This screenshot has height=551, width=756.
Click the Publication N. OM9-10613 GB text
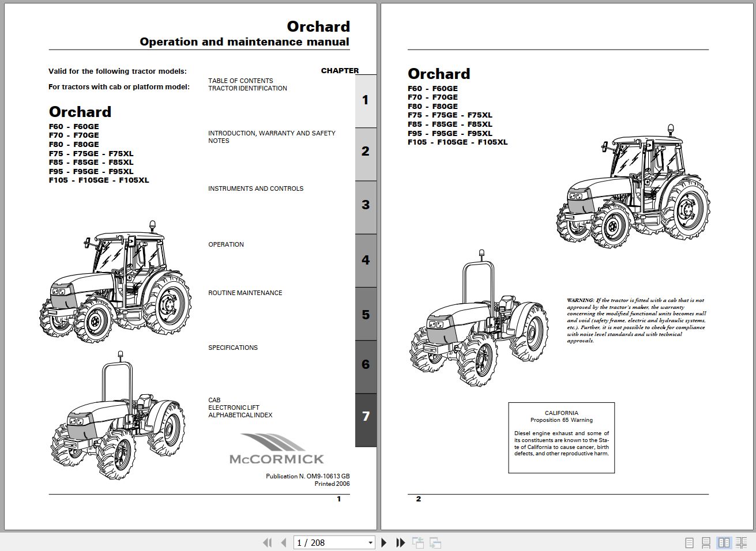[308, 476]
